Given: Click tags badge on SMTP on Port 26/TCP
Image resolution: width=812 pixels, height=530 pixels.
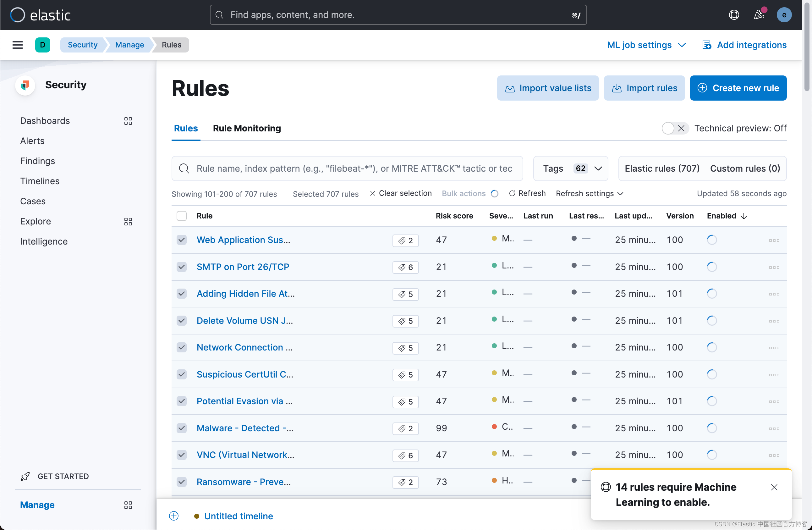Looking at the screenshot, I should 405,267.
